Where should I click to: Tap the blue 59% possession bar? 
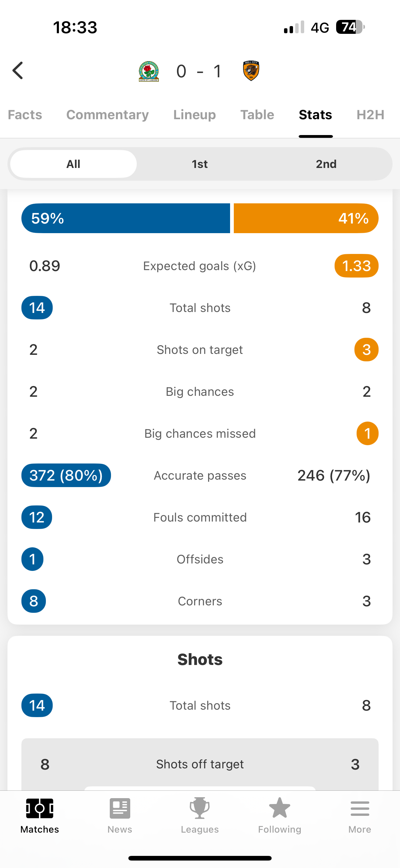[x=126, y=218]
